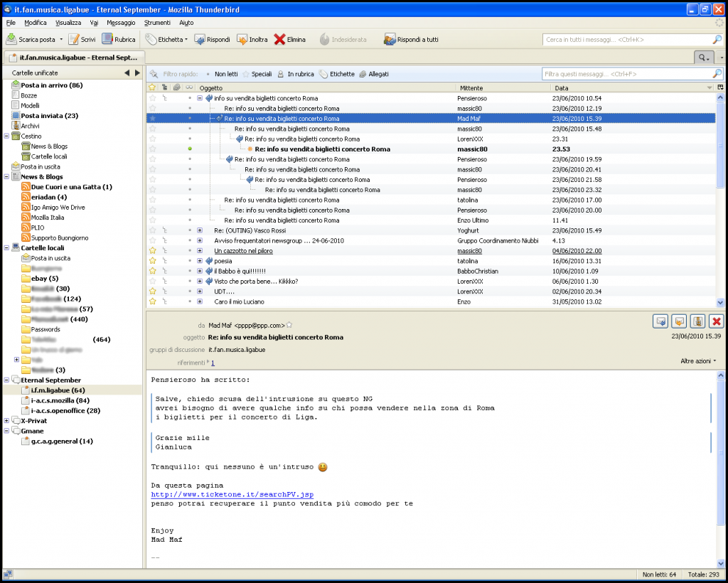Image resolution: width=728 pixels, height=583 pixels.
Task: Click the reply icon in message header pane
Action: point(660,321)
